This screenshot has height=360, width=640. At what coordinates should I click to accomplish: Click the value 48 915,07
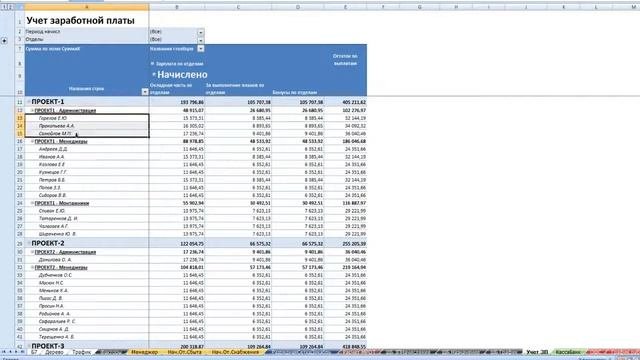click(177, 110)
